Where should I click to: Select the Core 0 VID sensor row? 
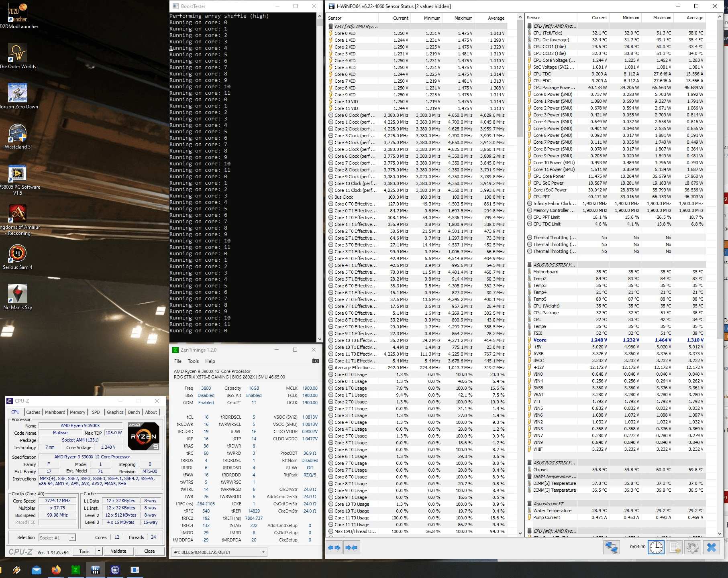tap(418, 33)
